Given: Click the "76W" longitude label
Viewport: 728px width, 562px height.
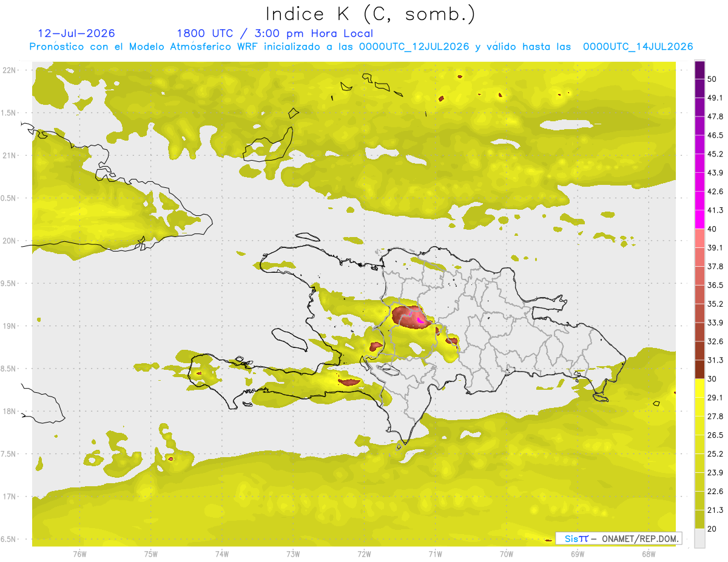Looking at the screenshot, I should tap(79, 554).
